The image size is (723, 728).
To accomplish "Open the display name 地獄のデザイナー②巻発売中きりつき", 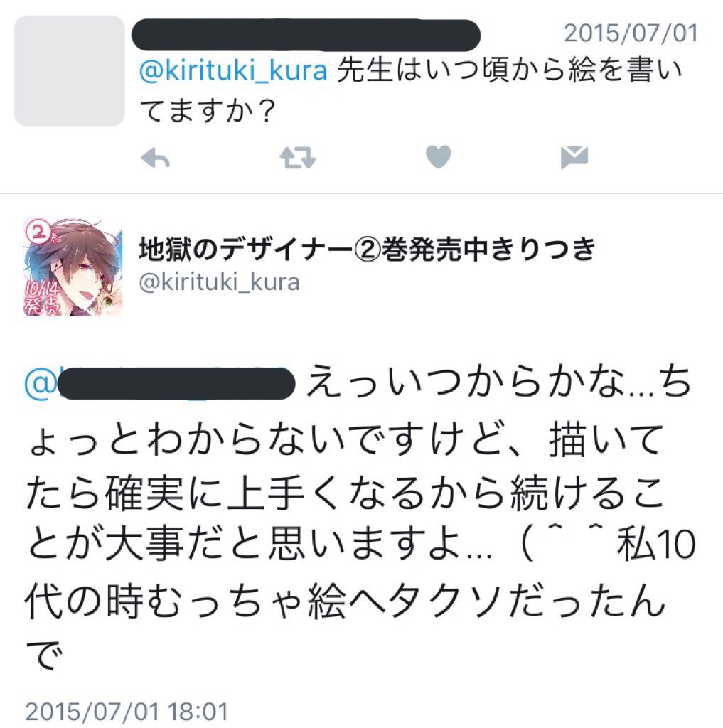I will pyautogui.click(x=367, y=248).
